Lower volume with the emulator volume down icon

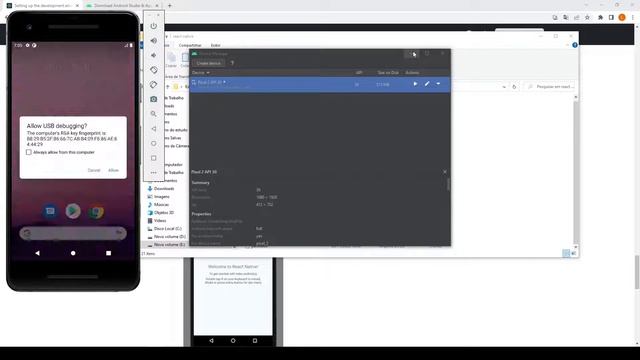click(153, 55)
